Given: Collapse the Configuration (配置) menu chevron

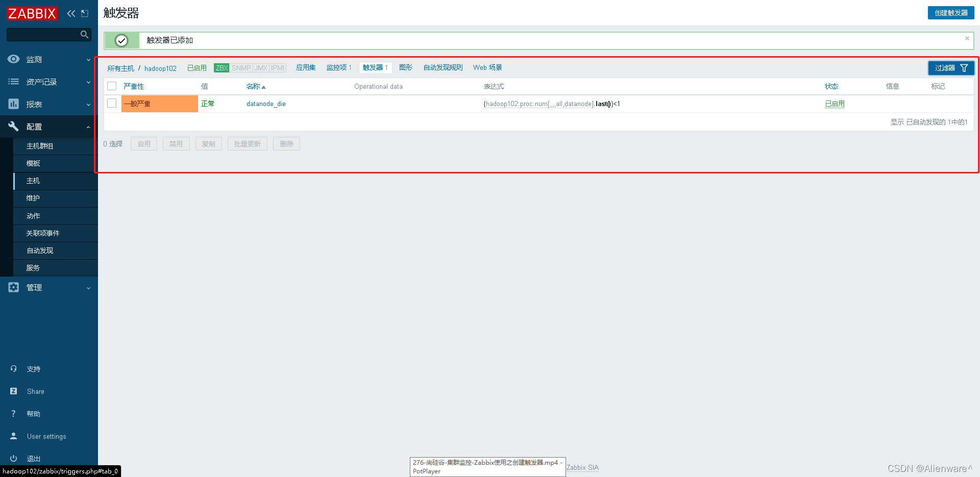Looking at the screenshot, I should point(88,127).
